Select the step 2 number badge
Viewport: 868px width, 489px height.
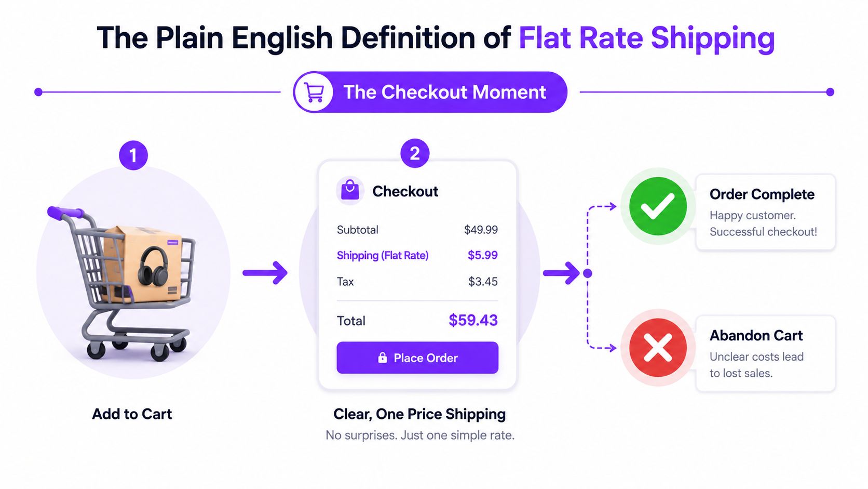[x=415, y=153]
